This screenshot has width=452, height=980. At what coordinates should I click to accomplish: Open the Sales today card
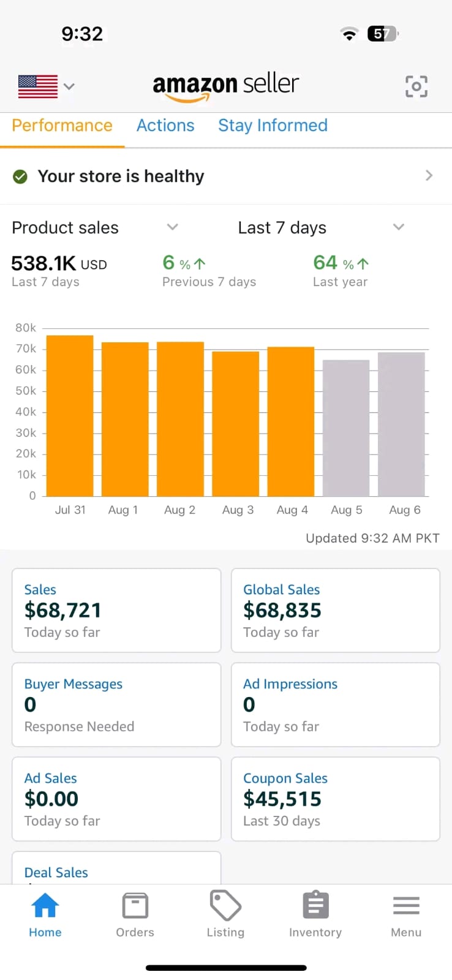116,610
